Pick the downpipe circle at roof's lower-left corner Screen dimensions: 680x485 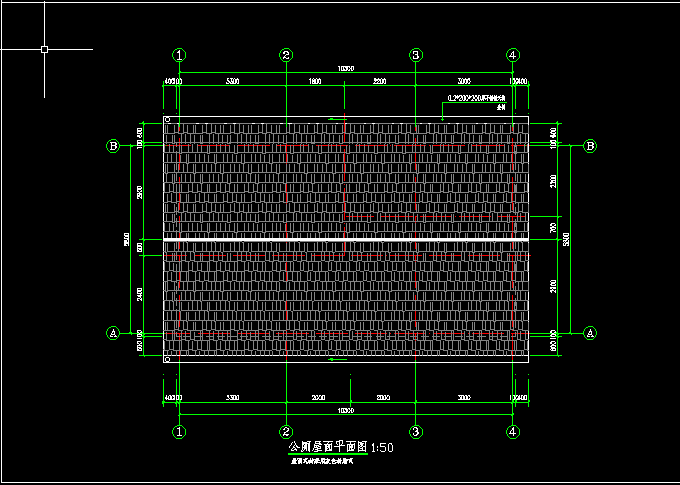[168, 359]
